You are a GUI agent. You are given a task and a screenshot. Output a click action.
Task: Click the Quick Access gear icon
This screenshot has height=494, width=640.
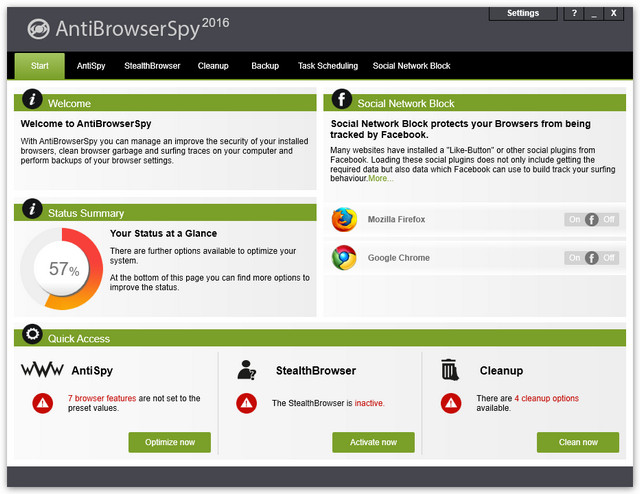coord(32,334)
